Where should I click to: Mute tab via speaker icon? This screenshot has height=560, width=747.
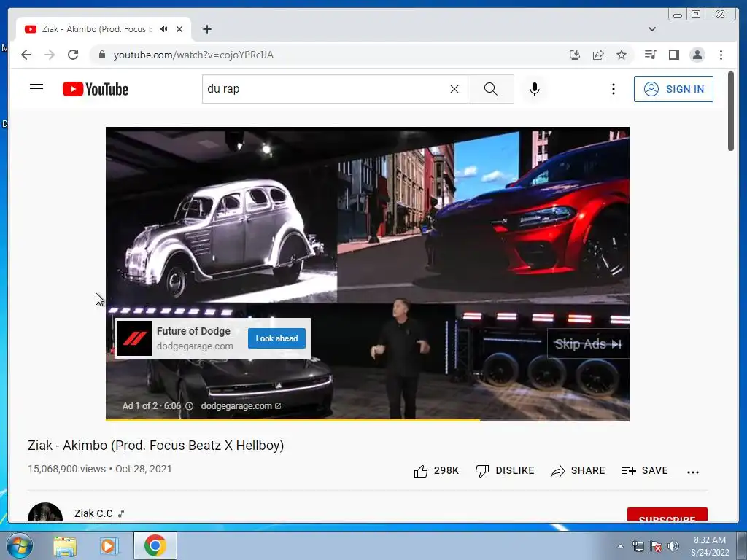point(164,29)
